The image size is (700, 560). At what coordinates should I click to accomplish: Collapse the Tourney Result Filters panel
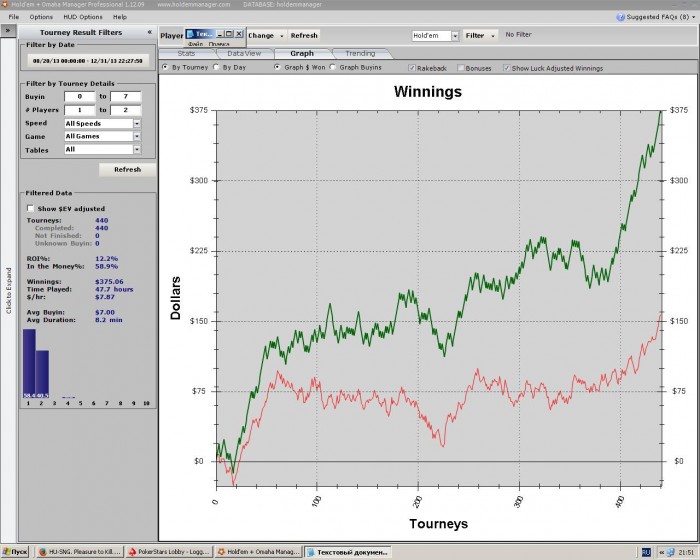[150, 32]
